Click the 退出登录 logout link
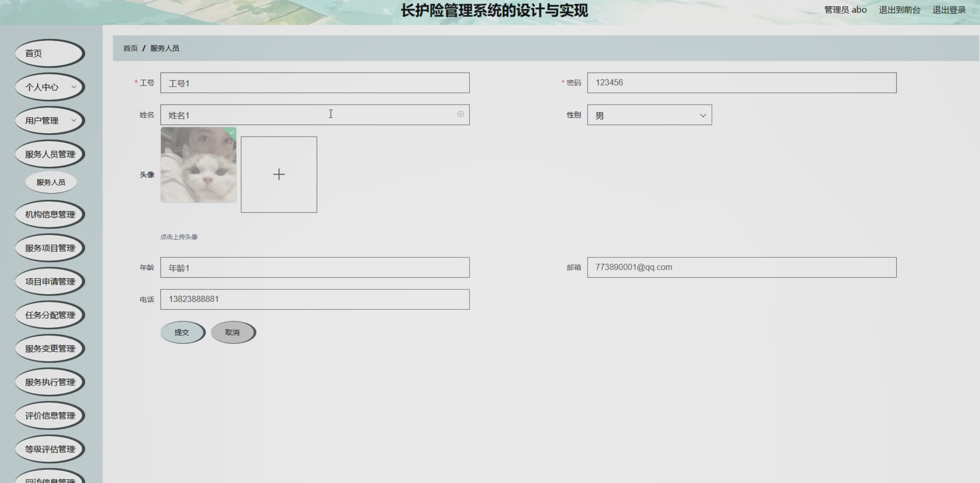The height and width of the screenshot is (483, 980). pyautogui.click(x=949, y=10)
